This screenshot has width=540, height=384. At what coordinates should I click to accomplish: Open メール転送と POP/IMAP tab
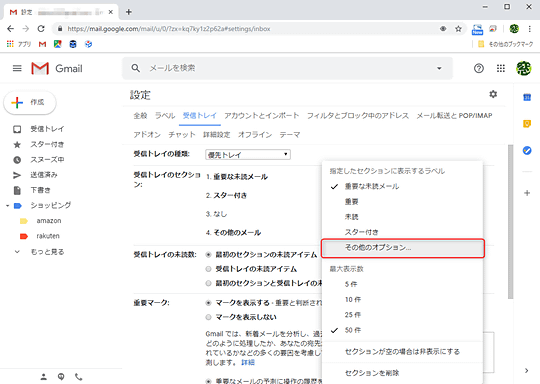click(x=454, y=116)
